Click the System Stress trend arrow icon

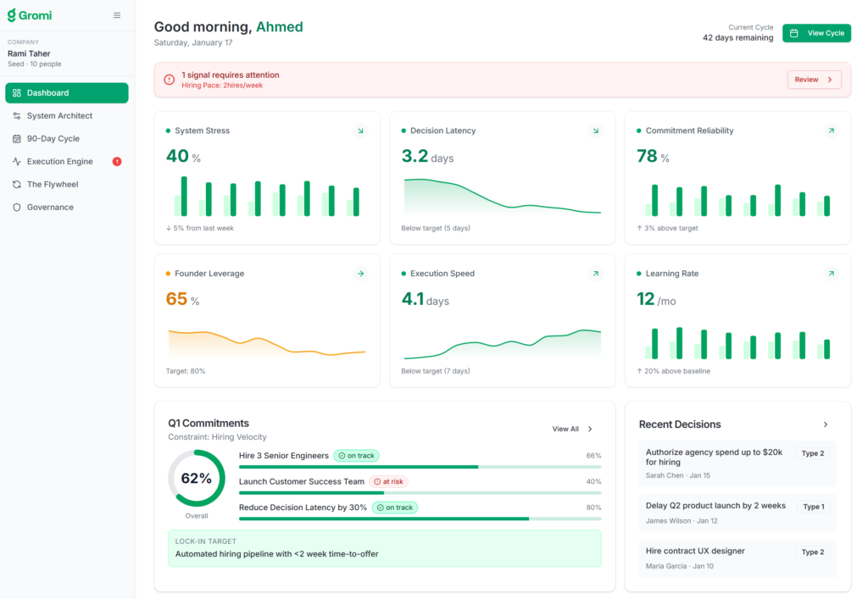click(x=360, y=130)
